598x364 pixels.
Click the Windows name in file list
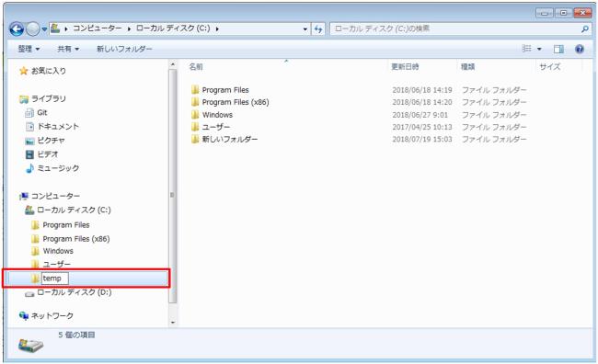coord(217,115)
